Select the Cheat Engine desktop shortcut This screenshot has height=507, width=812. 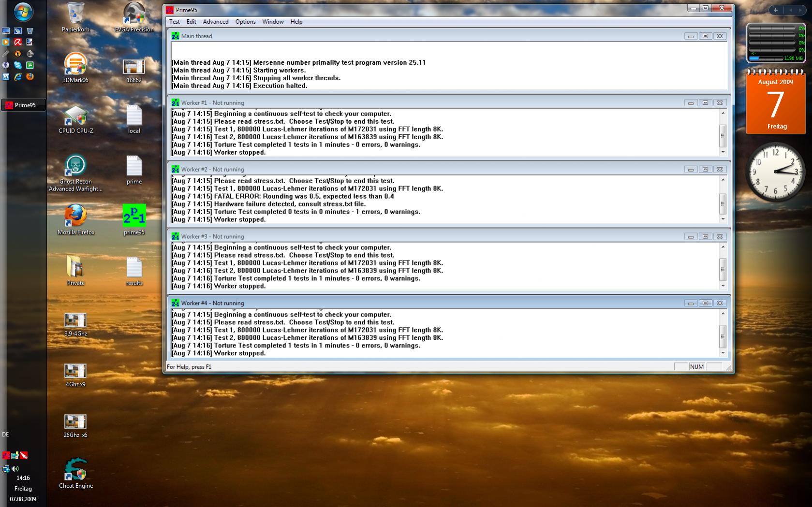76,473
